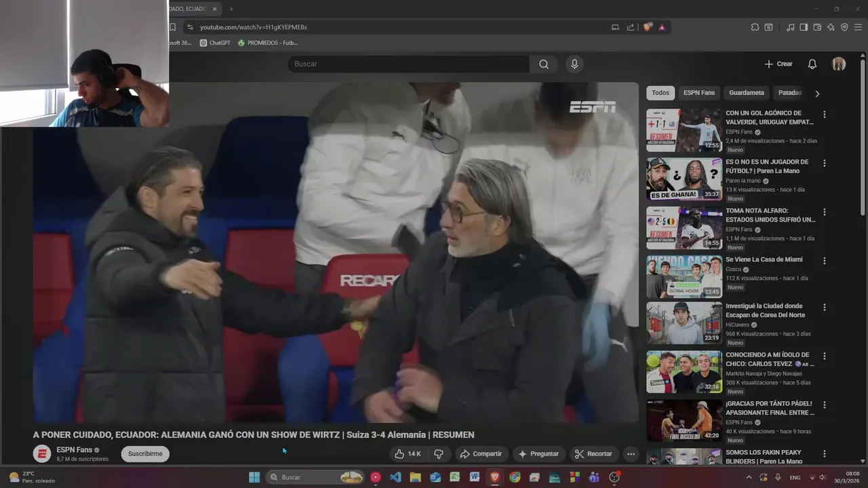The width and height of the screenshot is (868, 488).
Task: Open the Valverde Uruguay 12:55 thumbnail
Action: pyautogui.click(x=684, y=130)
